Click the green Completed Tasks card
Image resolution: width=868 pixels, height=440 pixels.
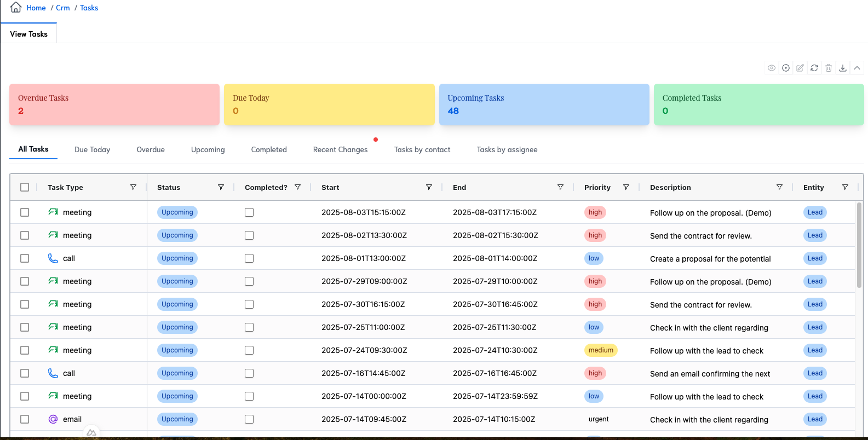coord(759,105)
